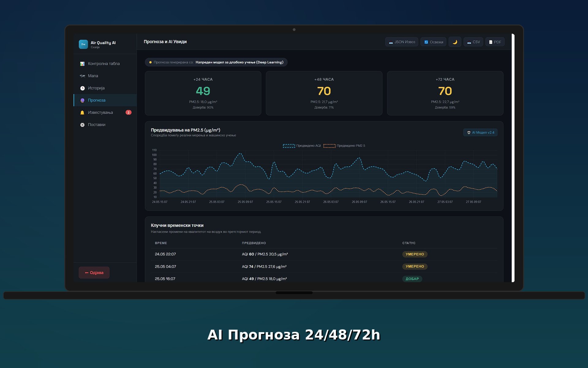Click the Прогноза crystal ball icon
Image resolution: width=588 pixels, height=368 pixels.
point(82,101)
